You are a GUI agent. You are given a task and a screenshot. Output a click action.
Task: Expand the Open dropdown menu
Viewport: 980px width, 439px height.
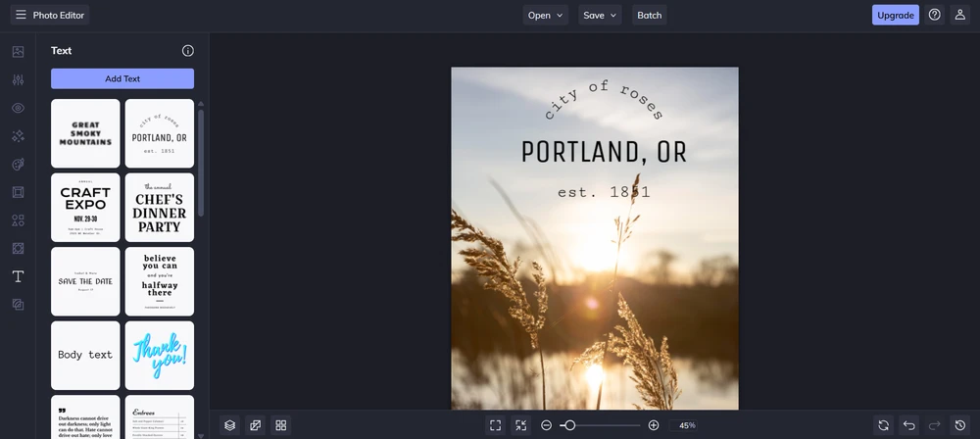(545, 15)
